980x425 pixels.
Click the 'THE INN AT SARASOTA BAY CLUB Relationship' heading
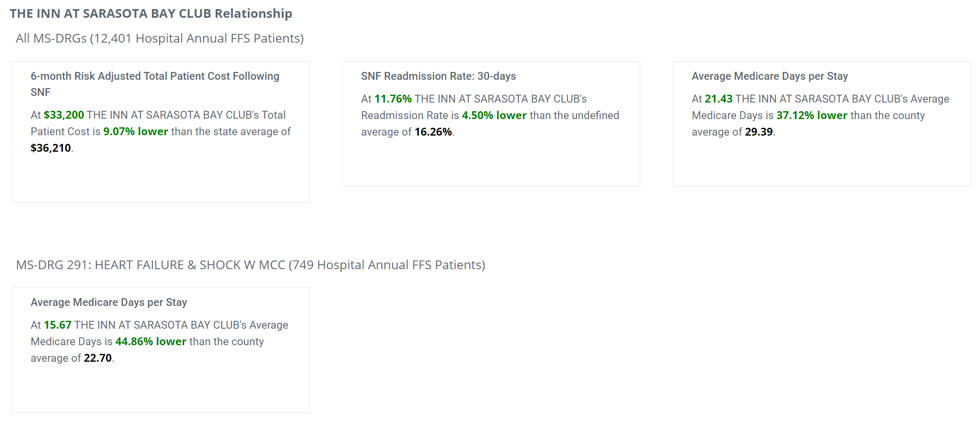pos(151,14)
